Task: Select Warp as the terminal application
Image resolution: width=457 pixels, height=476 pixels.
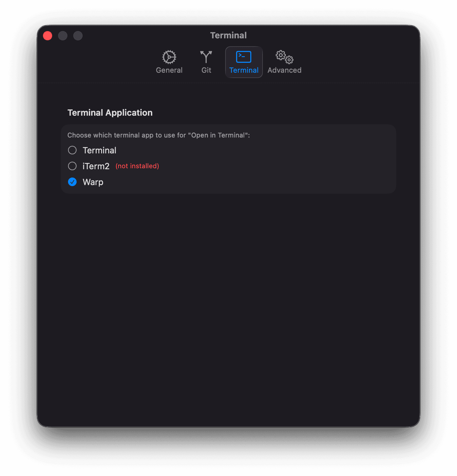Action: [72, 182]
